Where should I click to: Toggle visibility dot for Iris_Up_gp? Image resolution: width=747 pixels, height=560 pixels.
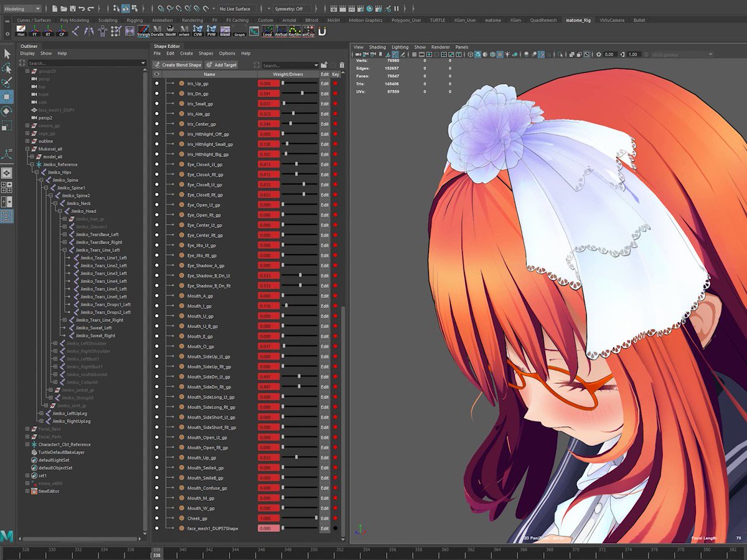157,83
